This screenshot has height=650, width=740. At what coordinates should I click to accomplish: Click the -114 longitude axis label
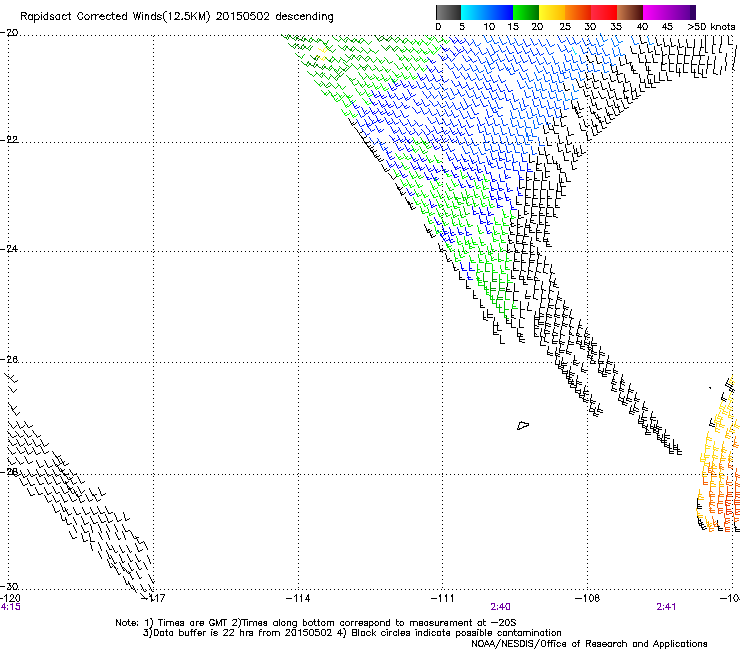click(x=298, y=598)
